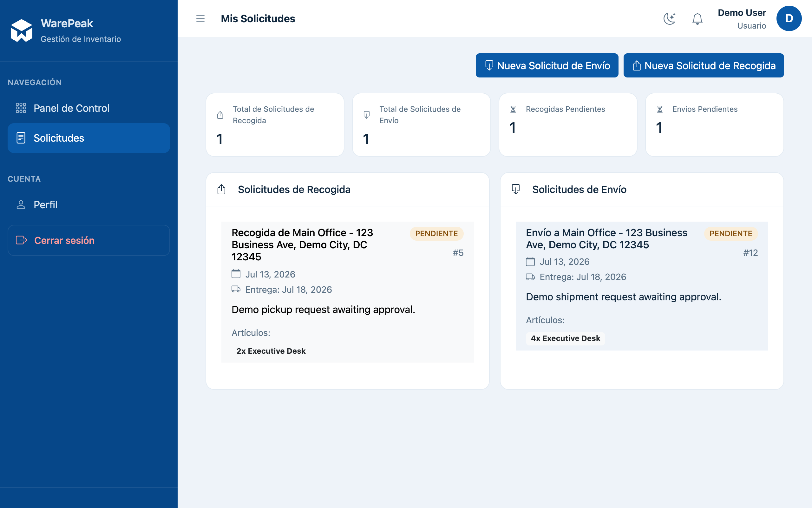Click icon in Total de Solicitudes de Envío card
This screenshot has height=508, width=812.
coord(366,115)
